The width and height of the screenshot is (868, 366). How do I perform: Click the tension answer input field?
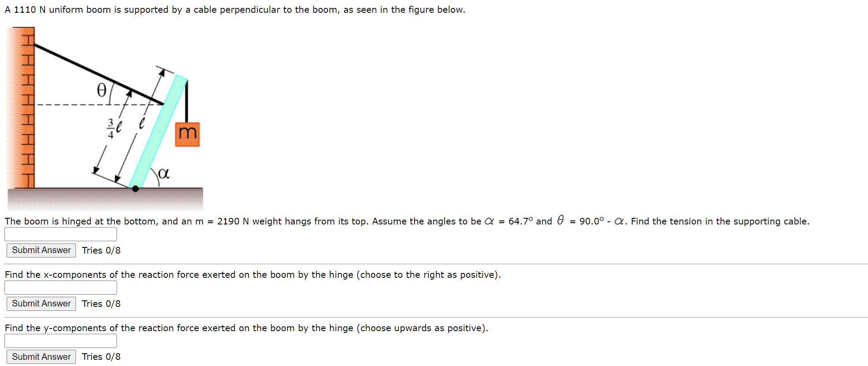click(x=60, y=234)
